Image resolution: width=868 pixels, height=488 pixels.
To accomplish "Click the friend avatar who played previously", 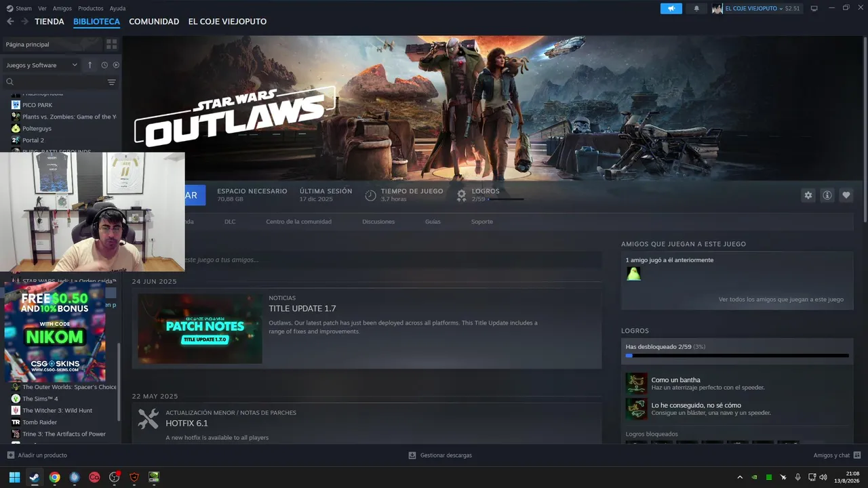I will click(633, 274).
